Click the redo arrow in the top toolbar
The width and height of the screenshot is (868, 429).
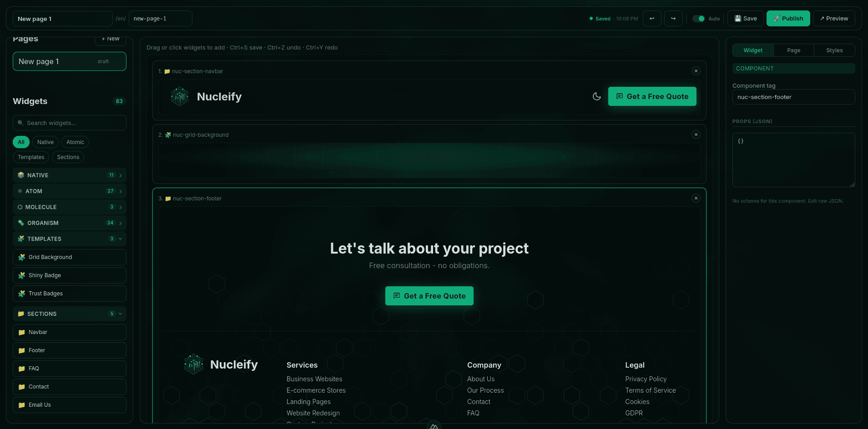point(674,18)
